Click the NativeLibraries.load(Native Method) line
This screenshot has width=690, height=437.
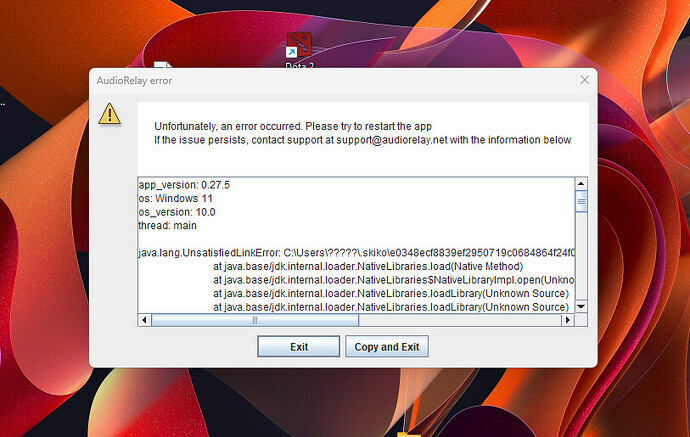[x=368, y=266]
